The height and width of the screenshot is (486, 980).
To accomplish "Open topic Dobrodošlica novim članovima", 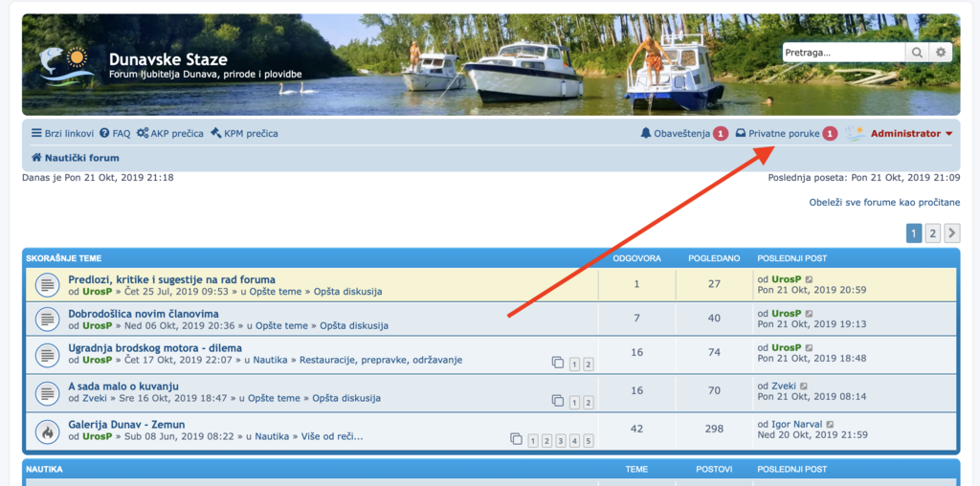I will click(144, 314).
